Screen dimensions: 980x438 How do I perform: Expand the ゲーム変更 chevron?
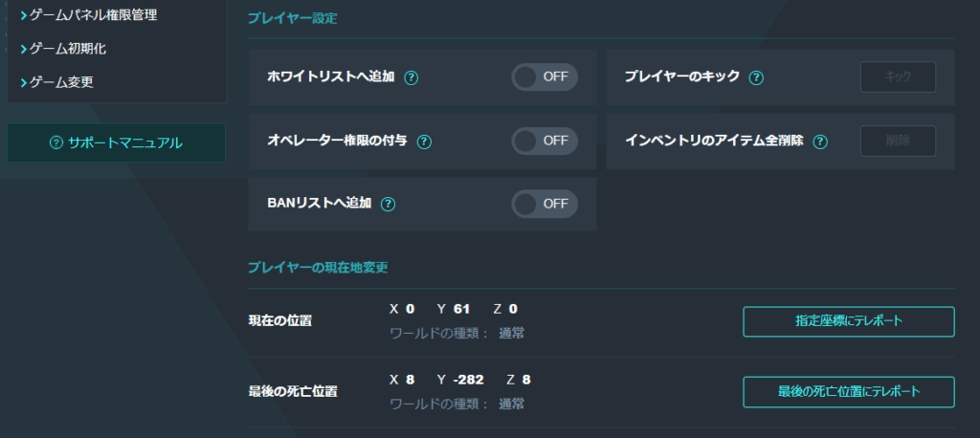tap(24, 82)
